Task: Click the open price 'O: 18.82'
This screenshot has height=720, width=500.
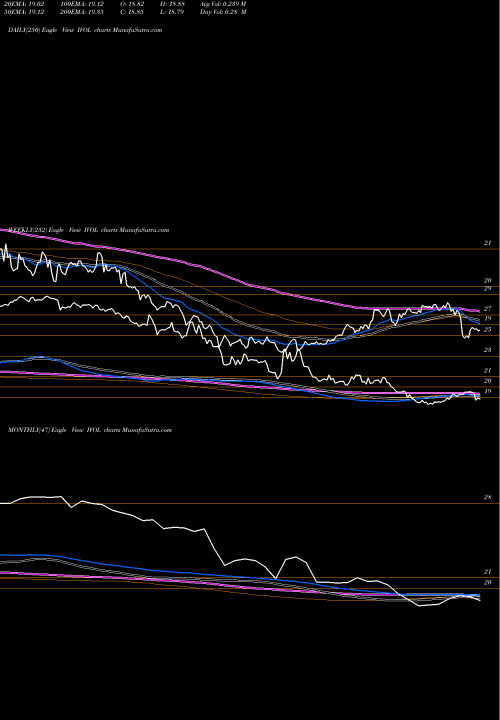Action: (134, 4)
